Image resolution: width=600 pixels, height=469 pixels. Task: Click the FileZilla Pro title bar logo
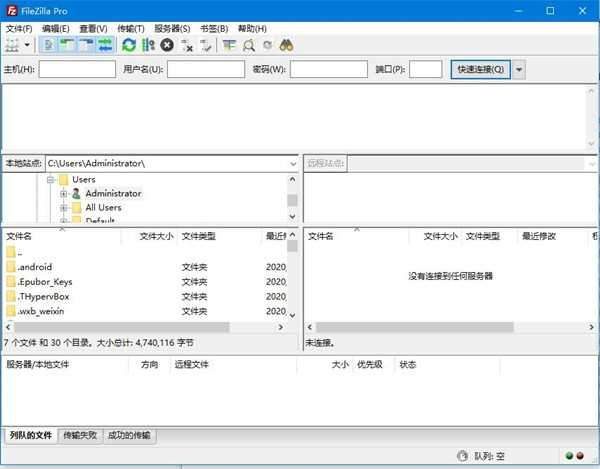pos(12,11)
